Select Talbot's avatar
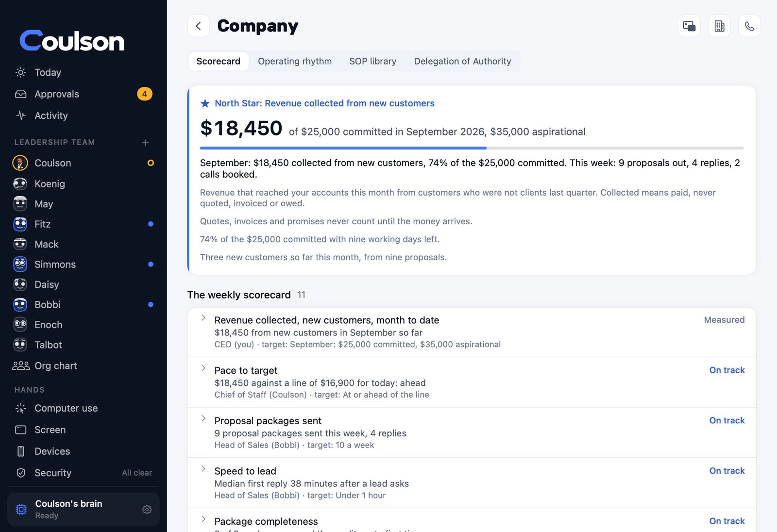 (20, 345)
